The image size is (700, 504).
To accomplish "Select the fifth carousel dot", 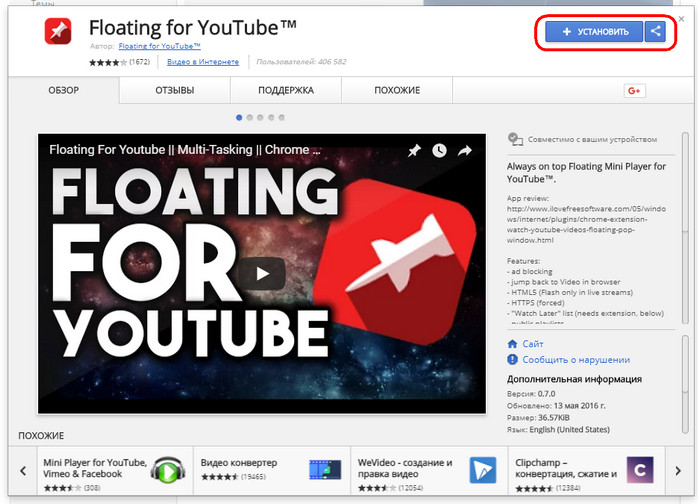I will (x=282, y=117).
